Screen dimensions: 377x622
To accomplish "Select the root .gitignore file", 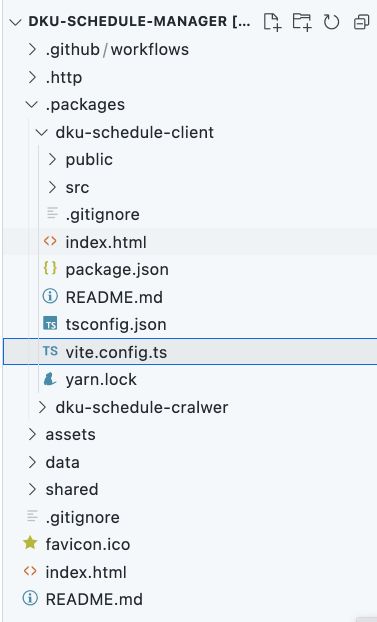I will pos(83,517).
